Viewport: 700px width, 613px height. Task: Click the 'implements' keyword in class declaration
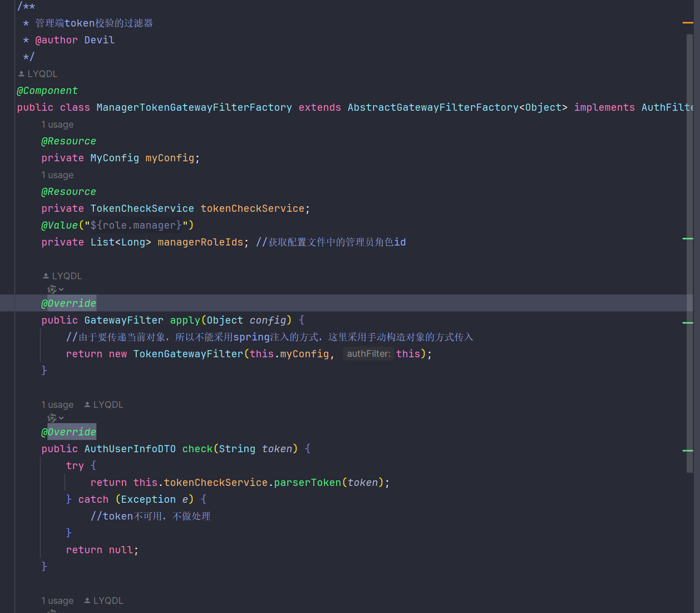click(605, 108)
